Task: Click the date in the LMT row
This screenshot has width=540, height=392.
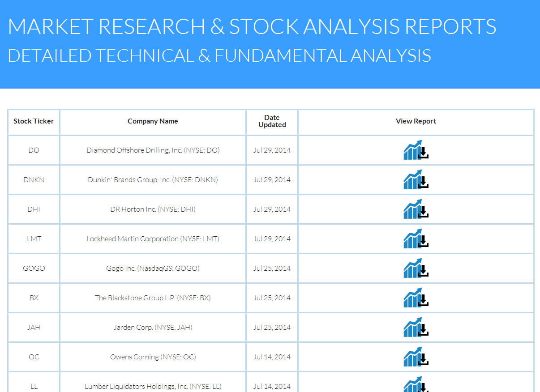Action: point(272,239)
